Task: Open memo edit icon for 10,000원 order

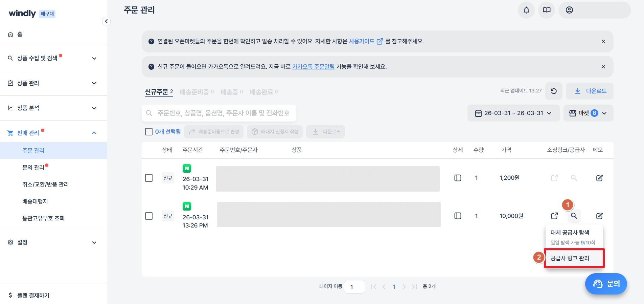Action: 599,216
